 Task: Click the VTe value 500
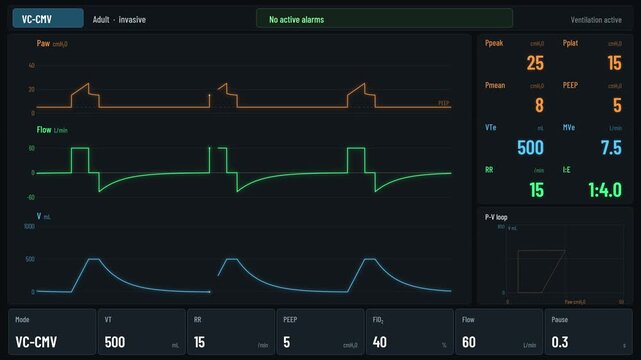coord(530,148)
